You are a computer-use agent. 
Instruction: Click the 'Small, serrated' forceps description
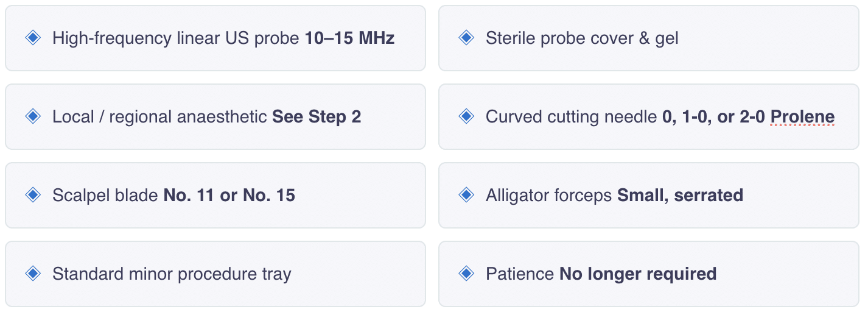pyautogui.click(x=680, y=195)
